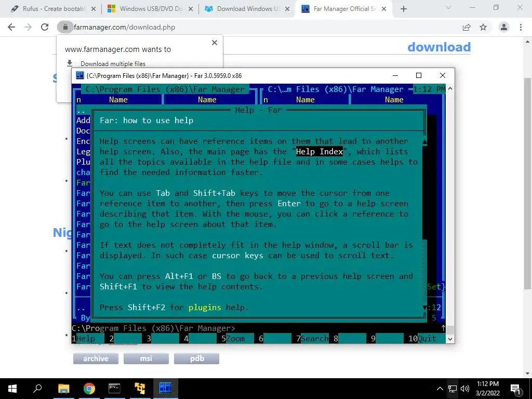Click the console window scroll up arrow
The width and height of the screenshot is (532, 399).
point(450,88)
